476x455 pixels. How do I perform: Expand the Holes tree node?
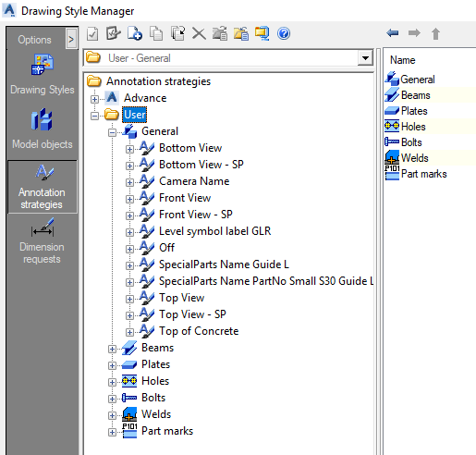(x=112, y=382)
